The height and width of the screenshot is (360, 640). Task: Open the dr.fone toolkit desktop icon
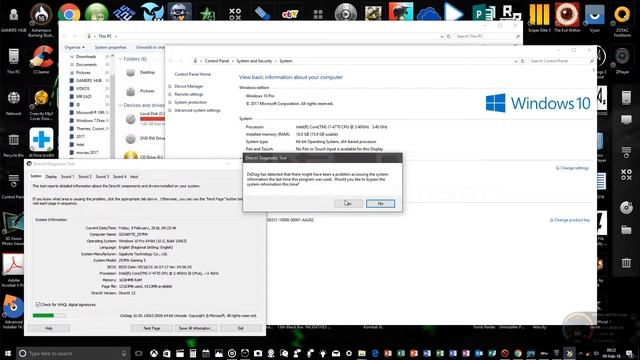click(41, 142)
